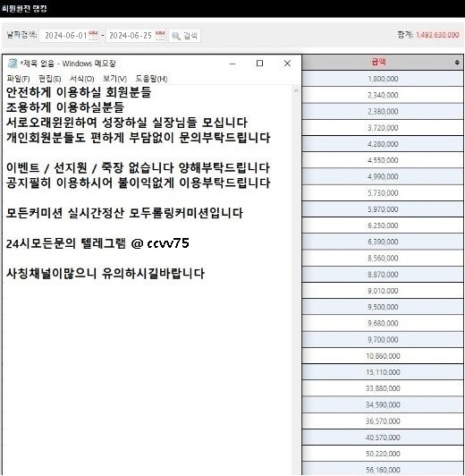Select the 9,700,000 amount cell
The image size is (465, 476).
tap(383, 340)
